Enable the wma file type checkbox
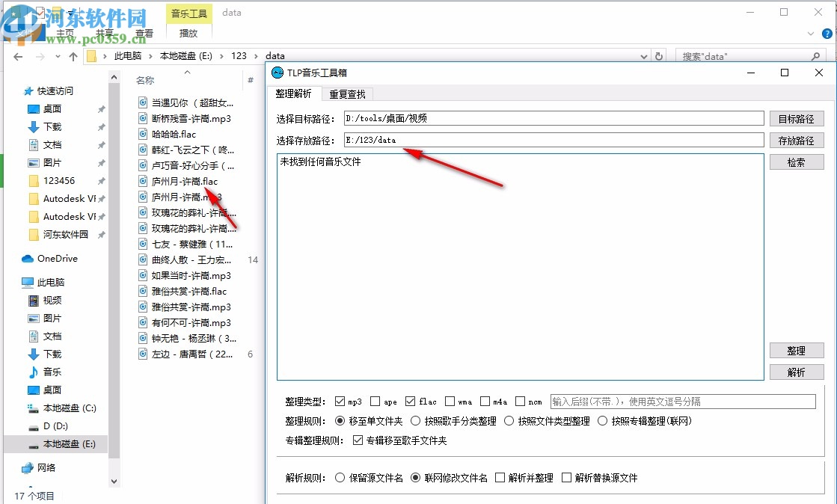The width and height of the screenshot is (837, 504). coord(451,401)
